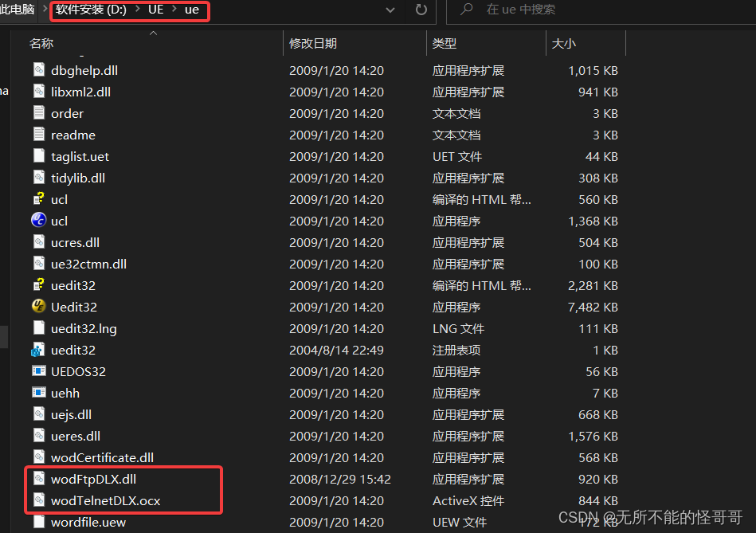Click the ue folder path segment
The image size is (756, 533).
[x=192, y=10]
